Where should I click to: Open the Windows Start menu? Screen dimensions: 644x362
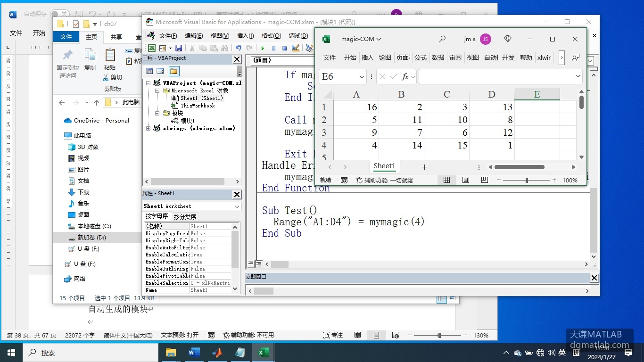click(x=11, y=353)
